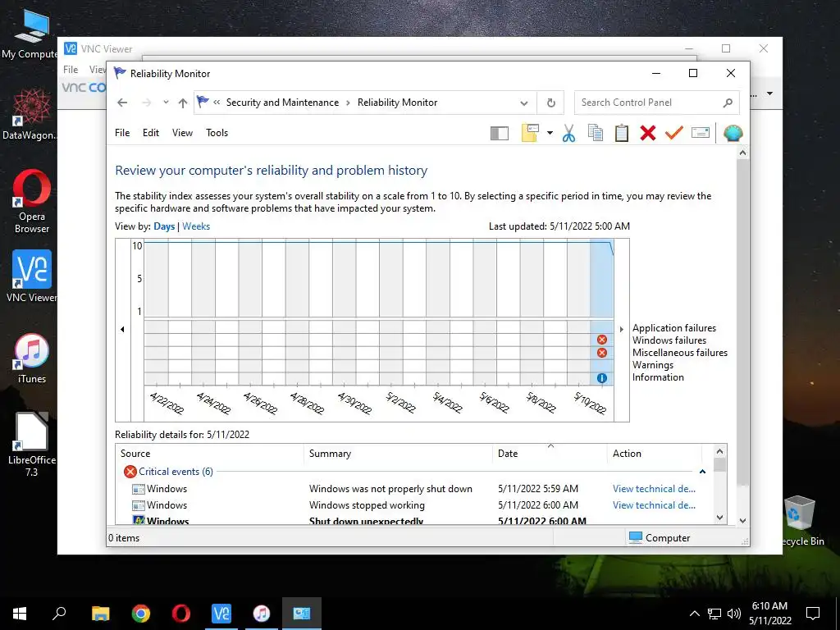Open the My Computer desktop icon
840x630 pixels.
tap(30, 33)
